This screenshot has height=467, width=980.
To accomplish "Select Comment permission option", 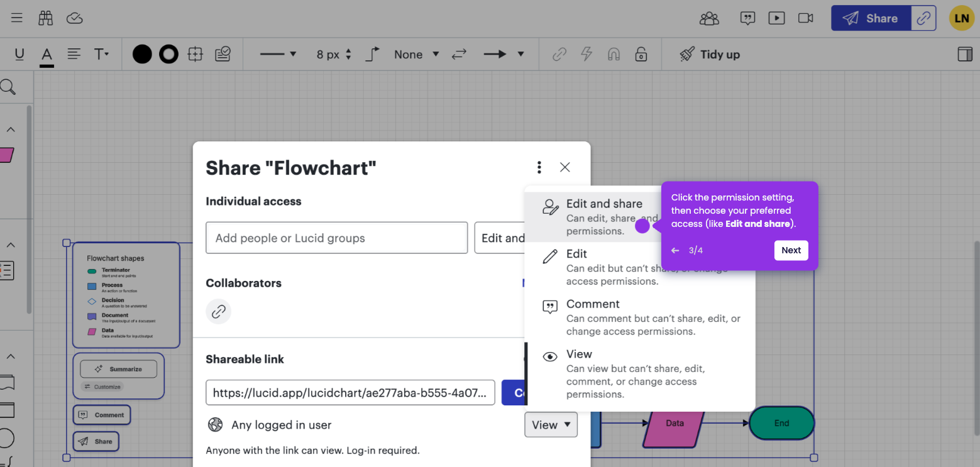I will point(639,317).
